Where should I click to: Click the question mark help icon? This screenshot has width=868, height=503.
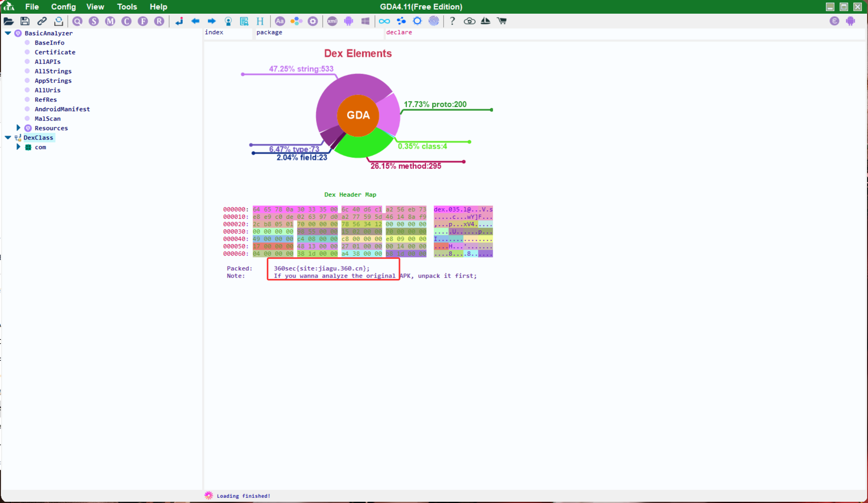click(x=452, y=21)
